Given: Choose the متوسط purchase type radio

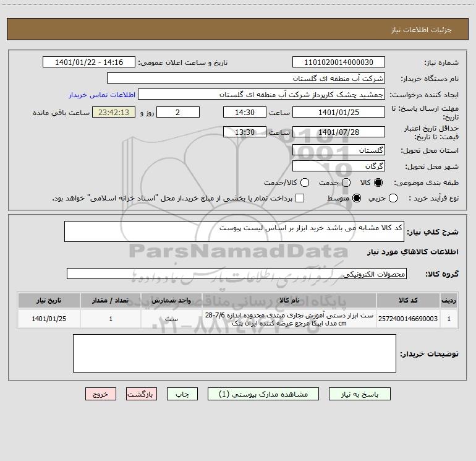Looking at the screenshot, I should click(x=357, y=198).
